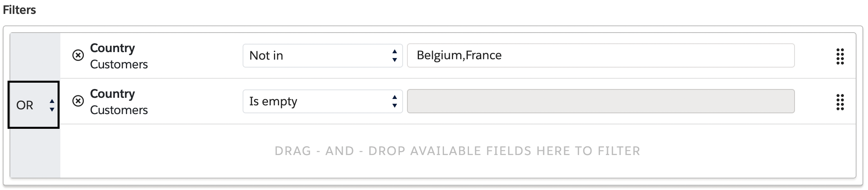Click the 'Not in' operator text

click(266, 56)
